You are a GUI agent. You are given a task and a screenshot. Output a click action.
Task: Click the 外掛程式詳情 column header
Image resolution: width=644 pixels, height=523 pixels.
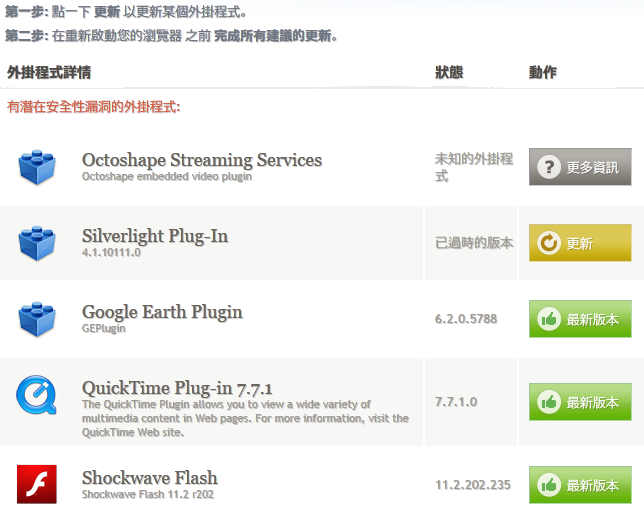pos(49,72)
